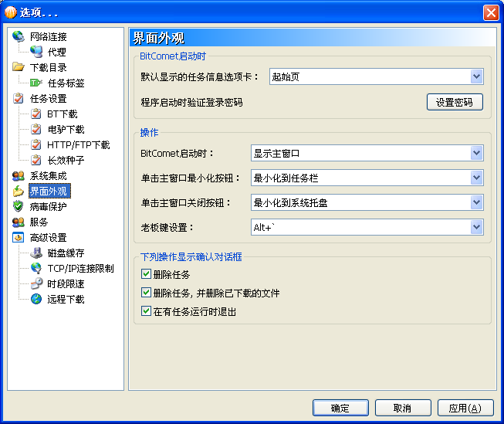Click the 磁盘缓存 disk icon
The height and width of the screenshot is (424, 504).
(36, 253)
